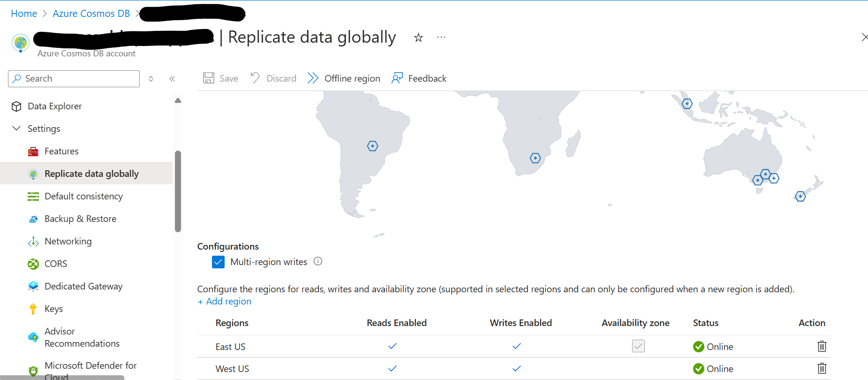Click West US Online status
The image size is (868, 380).
pyautogui.click(x=713, y=369)
